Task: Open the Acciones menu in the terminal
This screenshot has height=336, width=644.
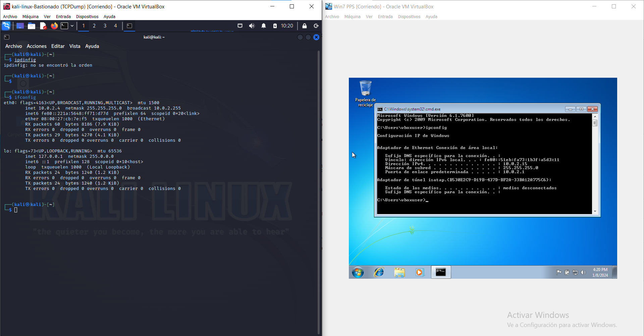Action: point(37,46)
